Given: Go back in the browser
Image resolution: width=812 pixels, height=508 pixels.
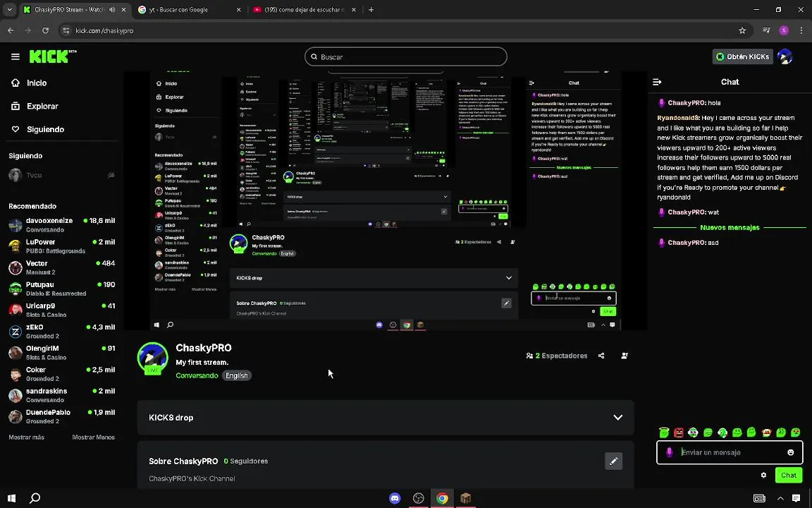Looking at the screenshot, I should [11, 30].
